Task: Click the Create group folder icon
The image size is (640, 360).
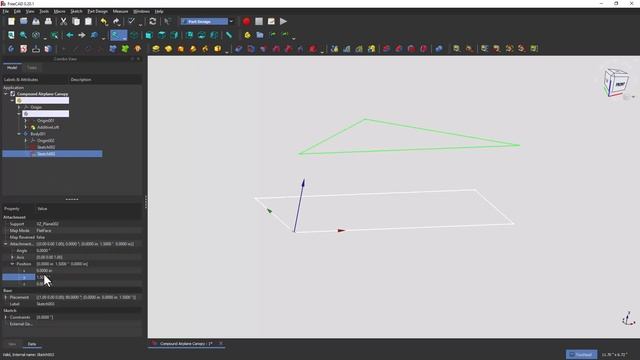Action: [260, 35]
